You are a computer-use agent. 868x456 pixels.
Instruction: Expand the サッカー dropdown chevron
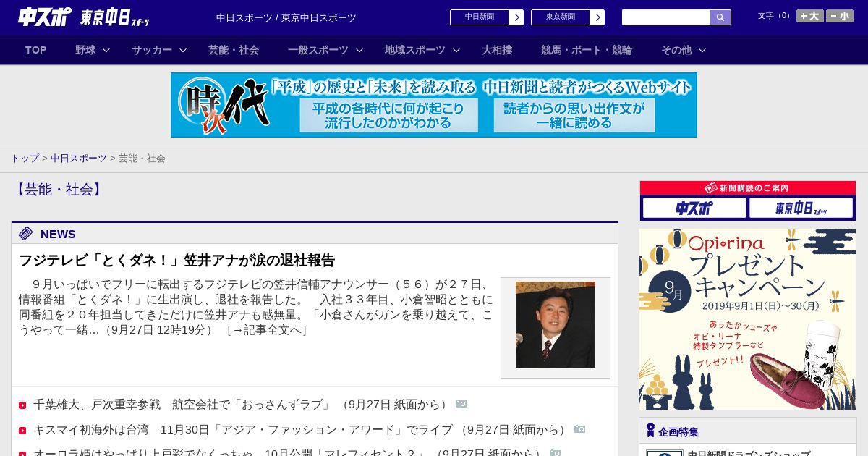coord(183,50)
